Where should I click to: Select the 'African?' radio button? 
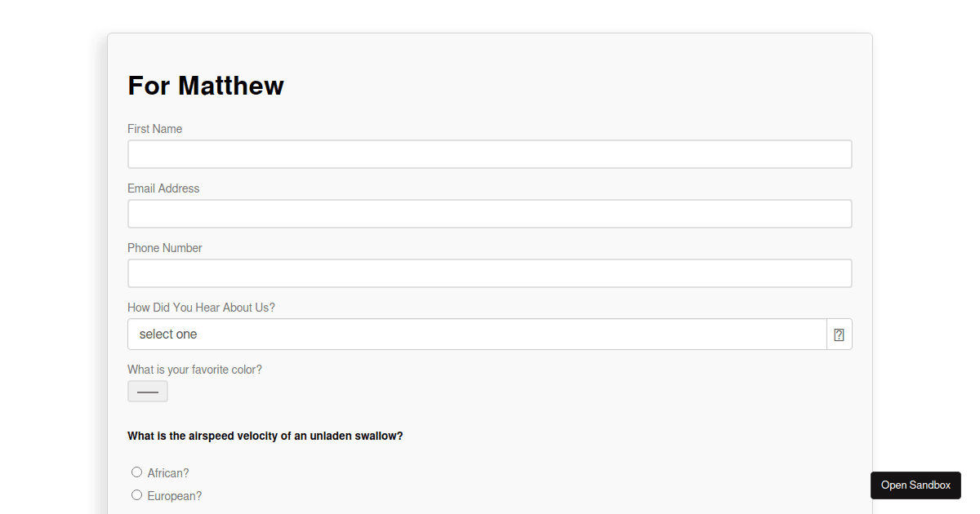click(137, 472)
